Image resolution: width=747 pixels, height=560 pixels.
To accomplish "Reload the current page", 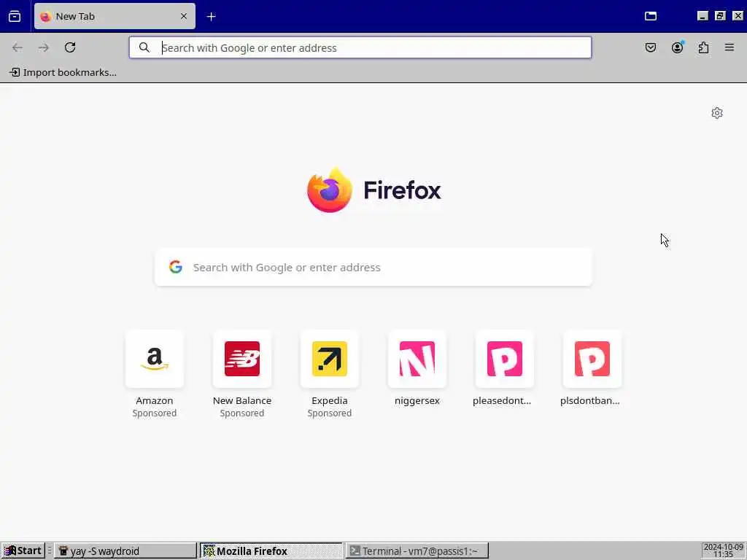I will coord(70,47).
